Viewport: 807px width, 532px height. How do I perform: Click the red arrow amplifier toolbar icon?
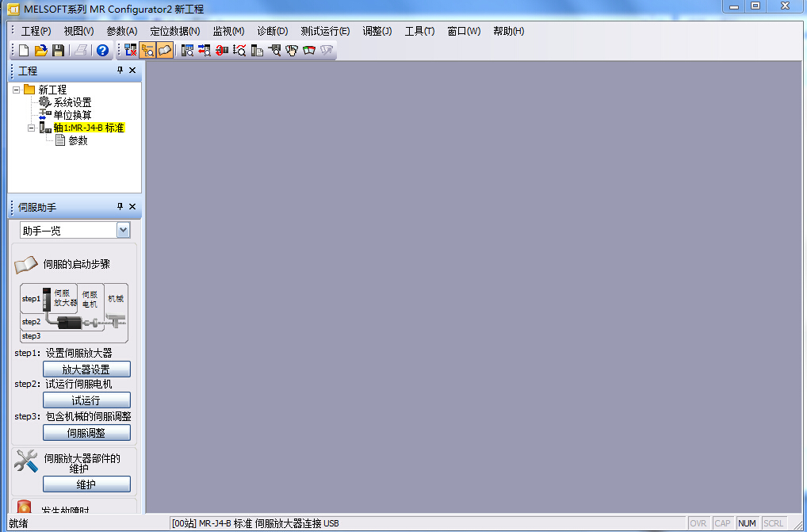click(x=222, y=51)
